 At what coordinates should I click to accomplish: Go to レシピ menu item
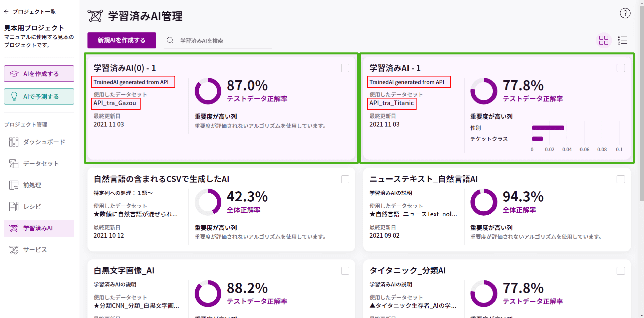pos(39,207)
